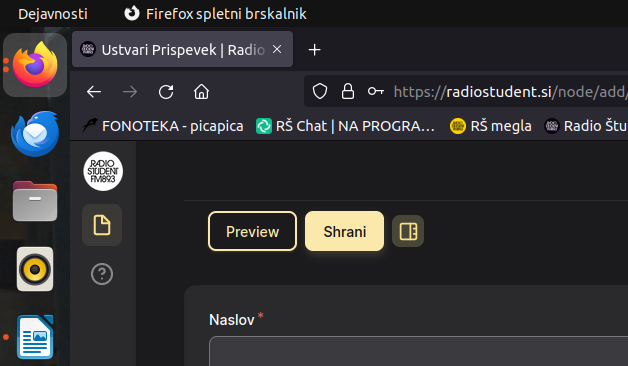Open Rhythmbox speaker icon in dock
The image size is (628, 366).
click(35, 269)
